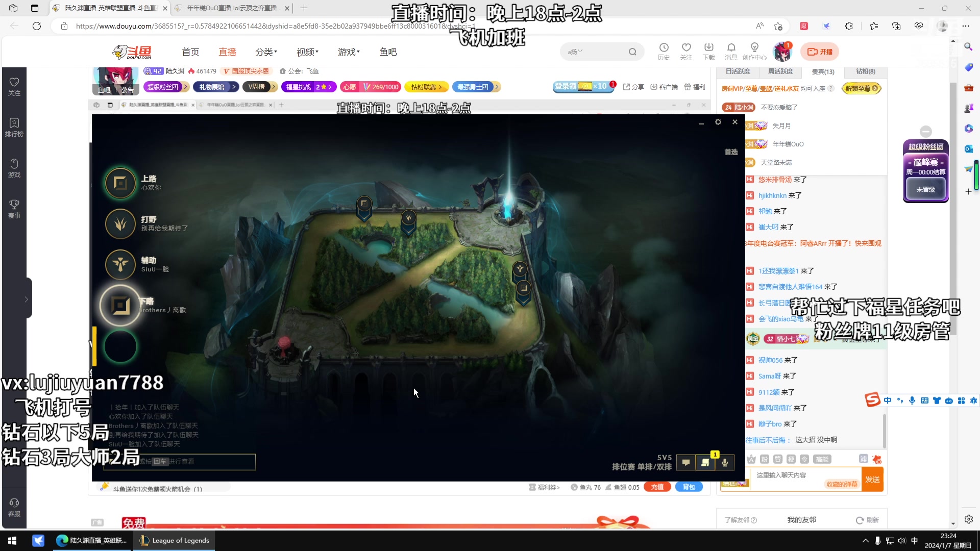Expand 超级粉丝团 badge arrow
This screenshot has width=980, height=551.
pyautogui.click(x=185, y=87)
